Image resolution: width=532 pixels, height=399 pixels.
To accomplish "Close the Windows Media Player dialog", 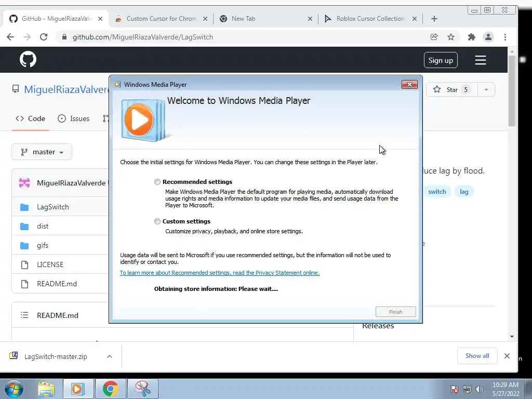I will (409, 85).
